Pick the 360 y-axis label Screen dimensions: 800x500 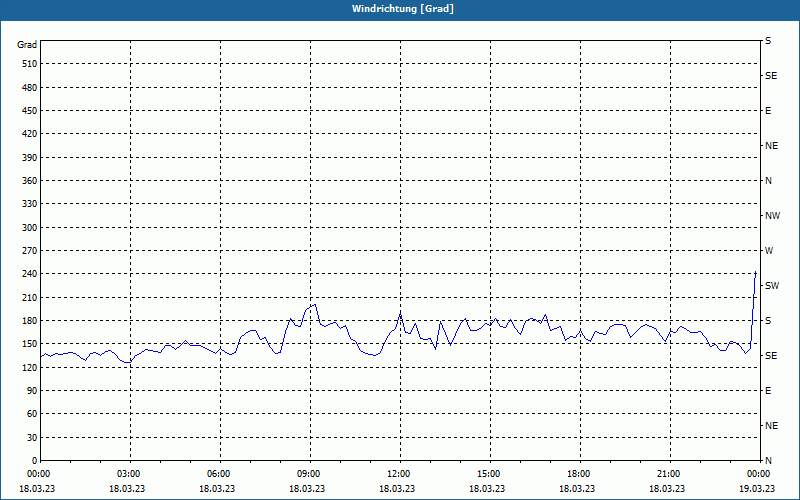click(30, 181)
